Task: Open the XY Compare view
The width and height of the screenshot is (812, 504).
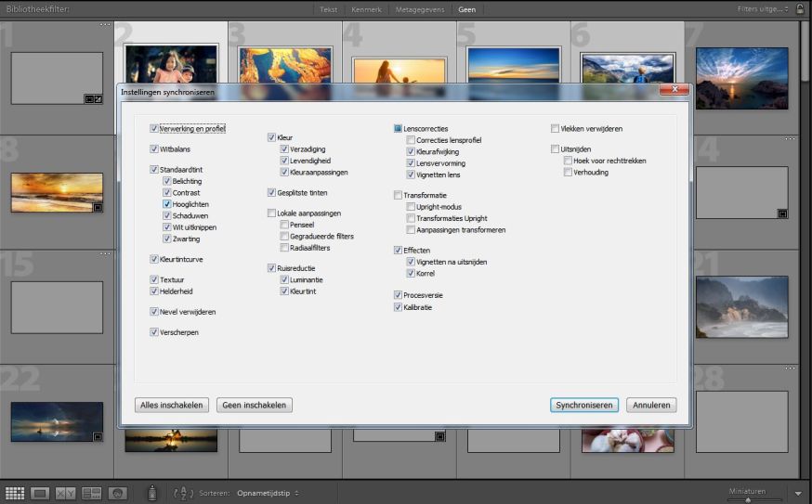Action: coord(65,493)
